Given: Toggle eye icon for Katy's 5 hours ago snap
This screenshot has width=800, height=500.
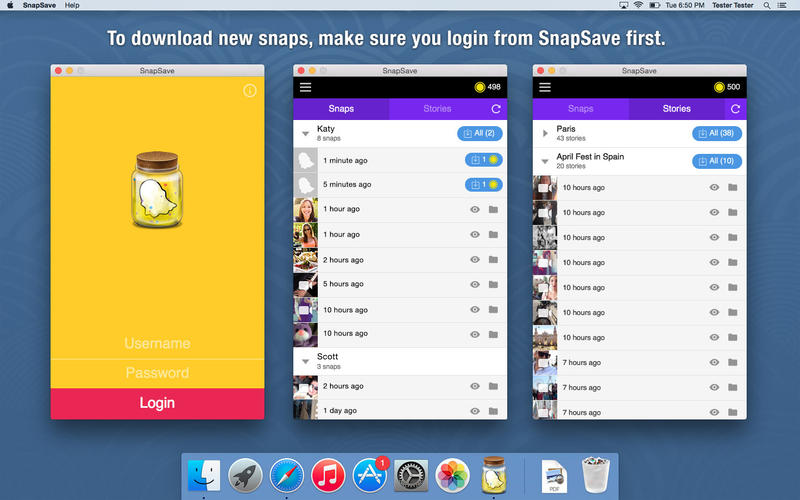Looking at the screenshot, I should point(475,285).
